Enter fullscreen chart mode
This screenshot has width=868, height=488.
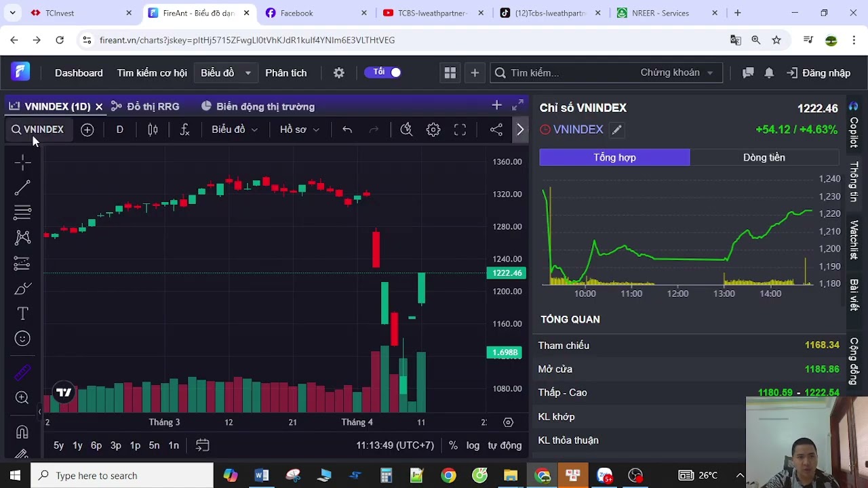pos(460,129)
